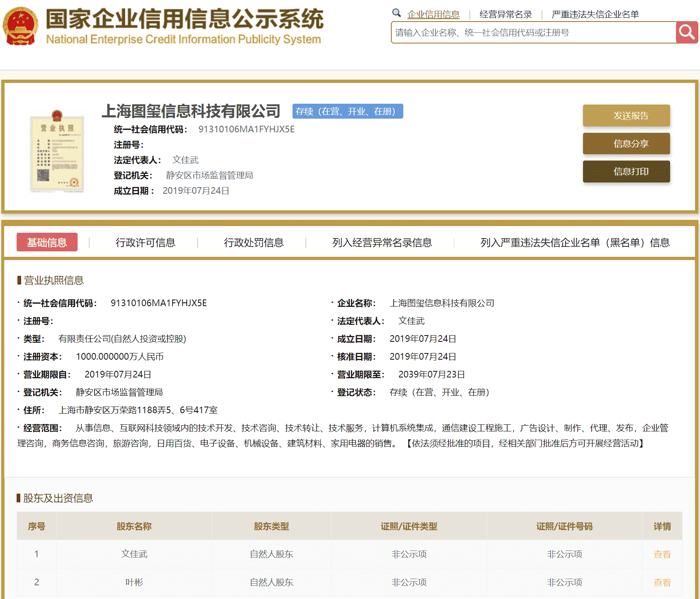Click the national emblem logo

pos(20,26)
